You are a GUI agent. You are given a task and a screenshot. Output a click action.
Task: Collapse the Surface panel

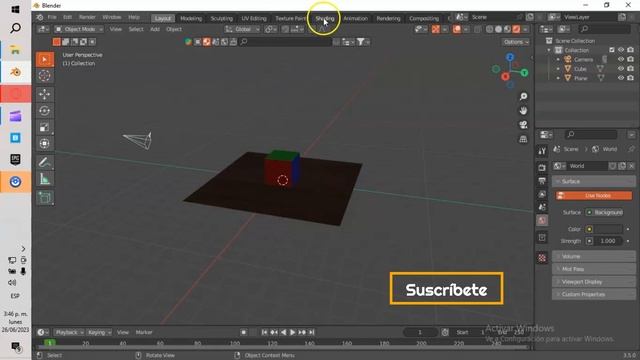594,181
